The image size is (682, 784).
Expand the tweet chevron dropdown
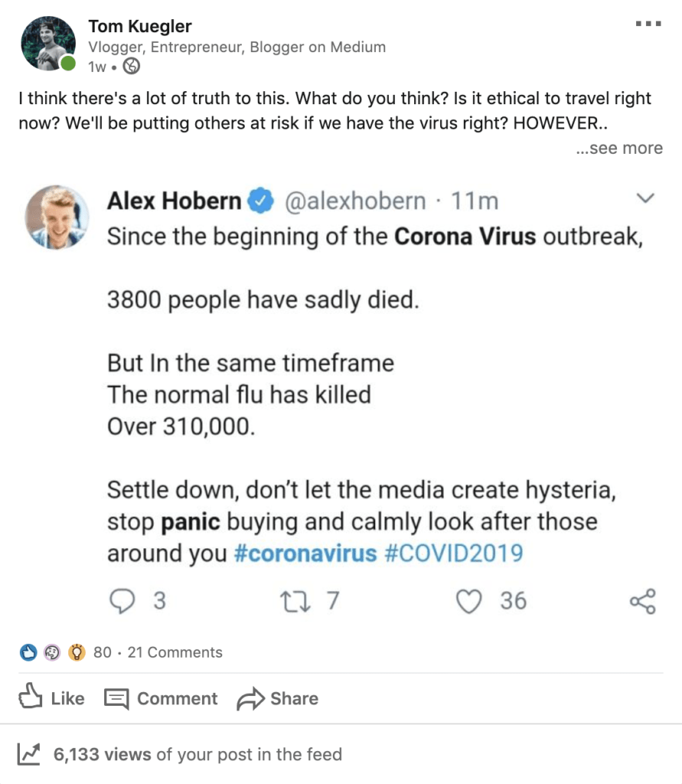[645, 198]
